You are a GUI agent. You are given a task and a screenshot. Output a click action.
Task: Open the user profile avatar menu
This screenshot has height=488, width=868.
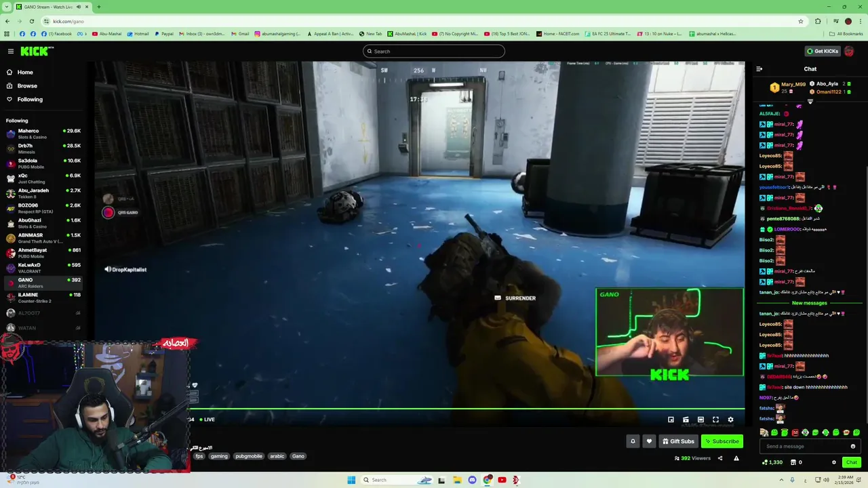[849, 52]
